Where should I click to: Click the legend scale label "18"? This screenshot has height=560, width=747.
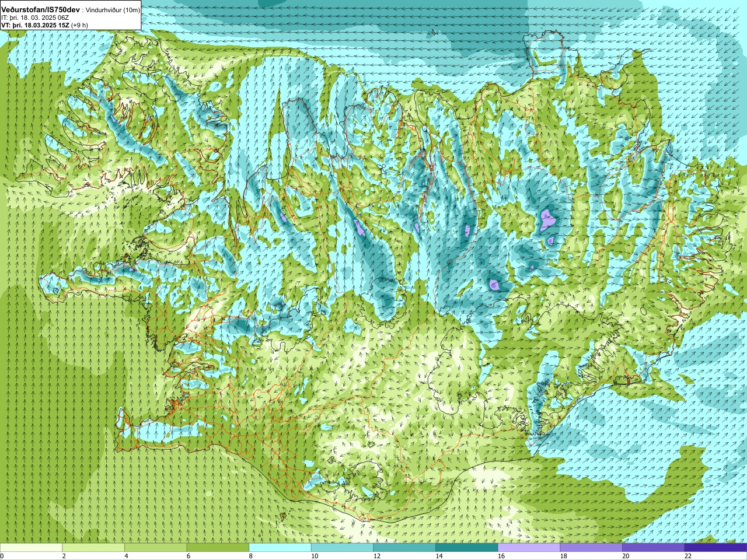pos(563,556)
